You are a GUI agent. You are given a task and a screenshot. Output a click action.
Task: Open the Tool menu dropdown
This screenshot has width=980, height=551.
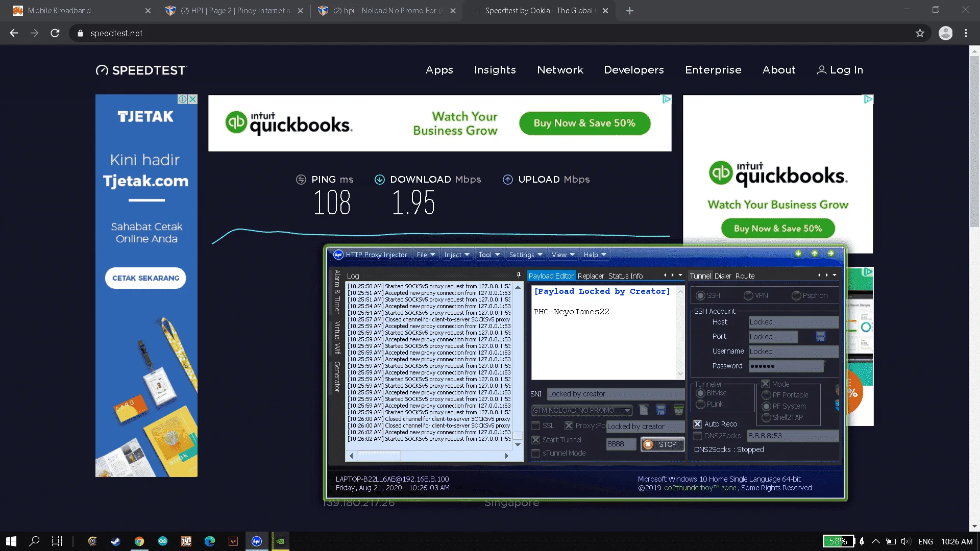click(489, 255)
